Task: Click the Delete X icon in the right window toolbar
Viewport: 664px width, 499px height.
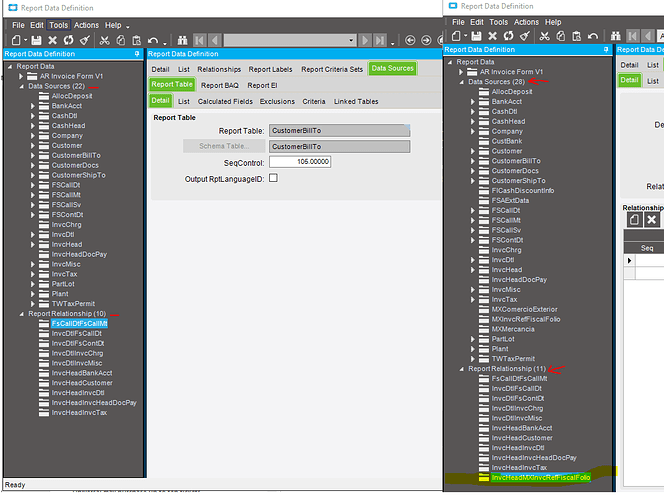Action: tap(492, 36)
